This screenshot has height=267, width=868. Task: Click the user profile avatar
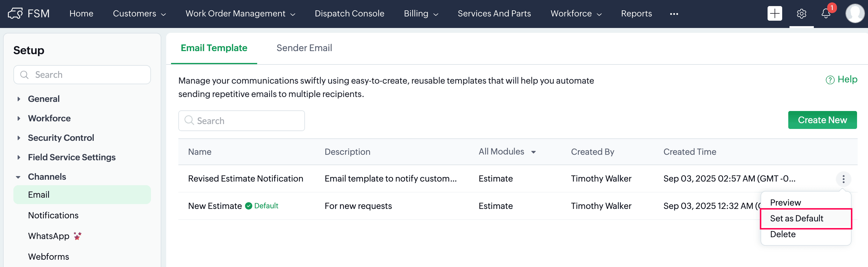[855, 13]
